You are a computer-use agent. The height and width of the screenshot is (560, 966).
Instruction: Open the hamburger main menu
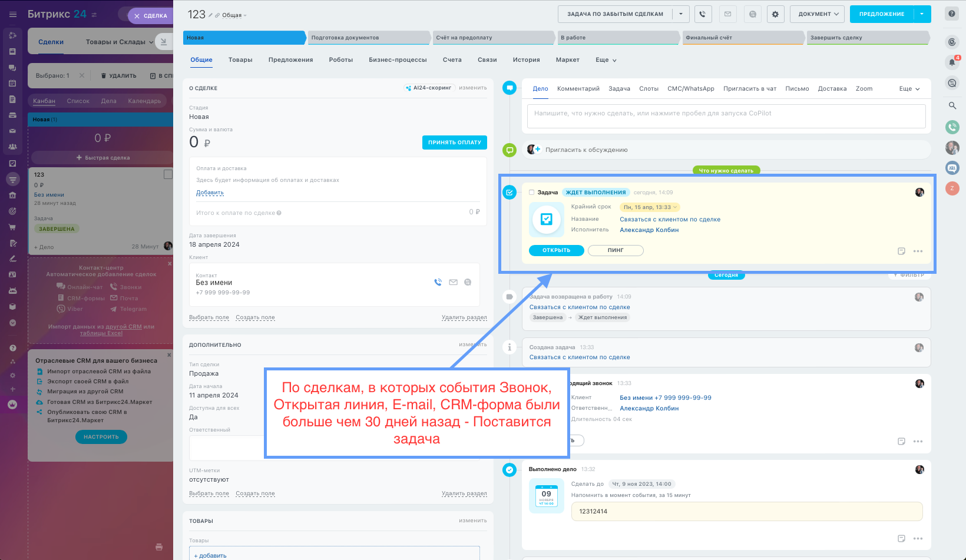pyautogui.click(x=13, y=14)
